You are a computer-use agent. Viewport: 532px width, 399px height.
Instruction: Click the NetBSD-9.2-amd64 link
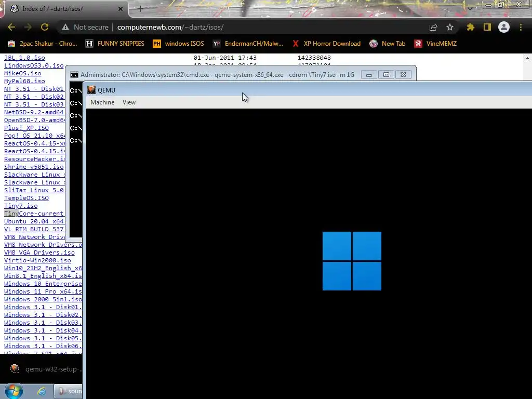[34, 112]
